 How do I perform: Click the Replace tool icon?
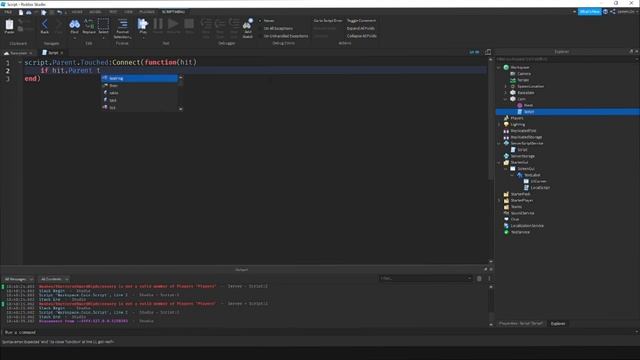click(x=89, y=25)
